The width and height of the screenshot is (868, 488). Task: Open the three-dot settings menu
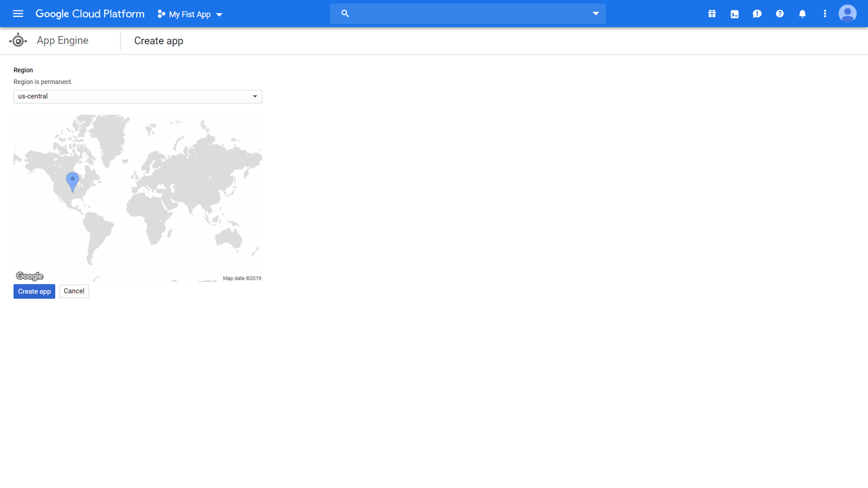pyautogui.click(x=825, y=14)
